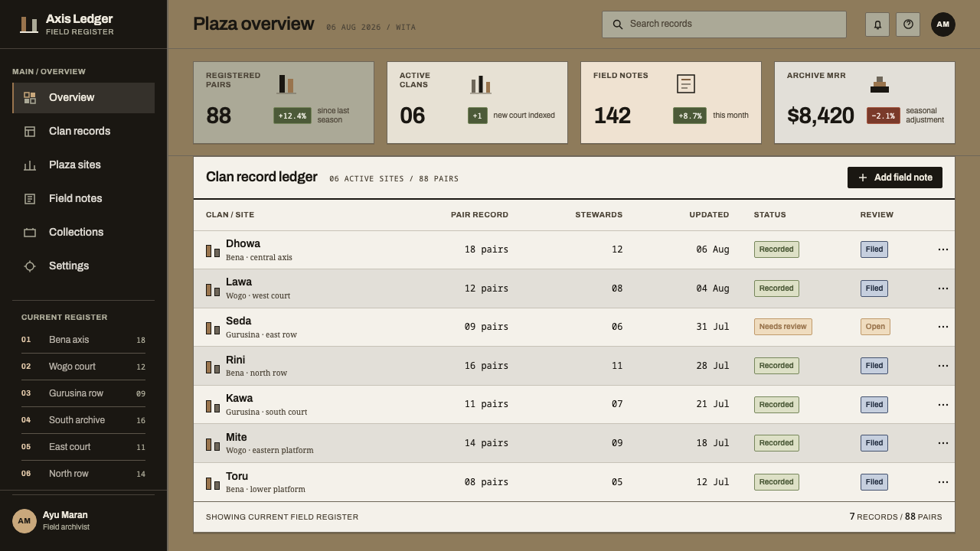The height and width of the screenshot is (551, 980).
Task: Click the Open review badge for Seda
Action: coord(875,327)
